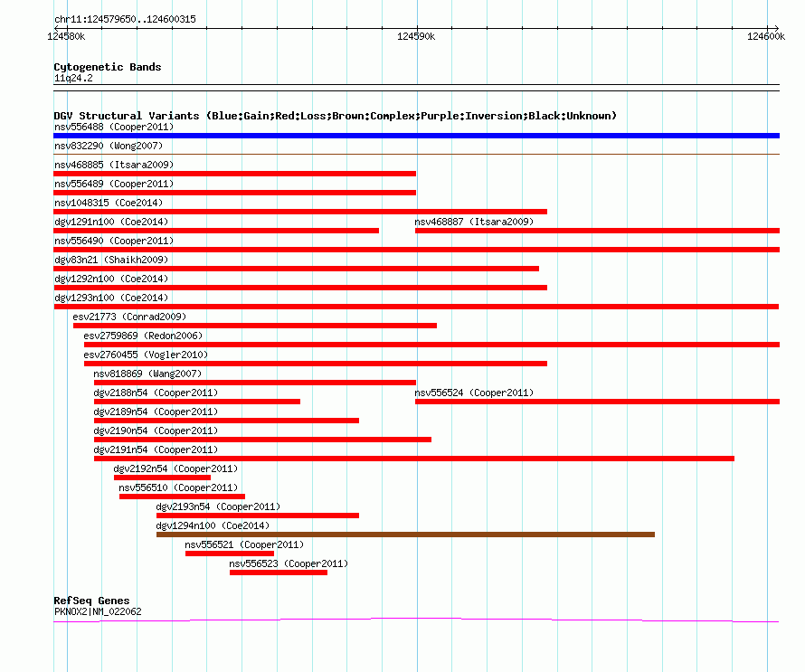Click the PKNOX2|NM_022062 gene label
The height and width of the screenshot is (672, 805).
[x=98, y=611]
